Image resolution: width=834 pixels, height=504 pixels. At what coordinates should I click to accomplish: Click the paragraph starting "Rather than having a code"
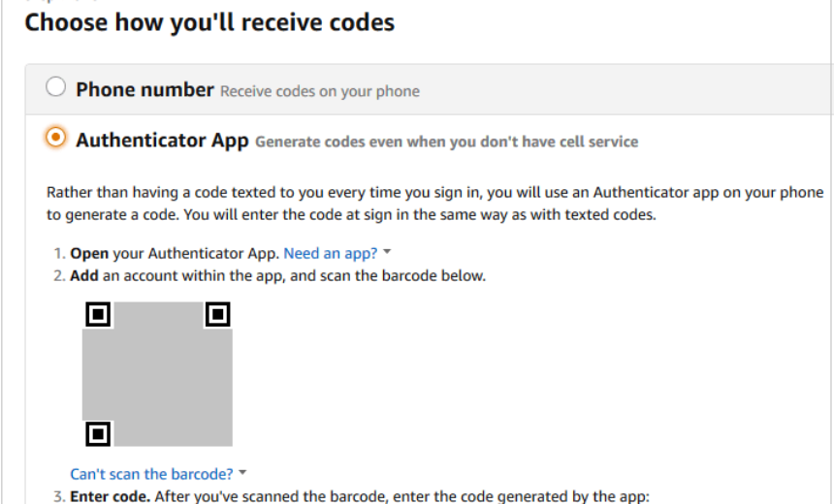coord(434,204)
